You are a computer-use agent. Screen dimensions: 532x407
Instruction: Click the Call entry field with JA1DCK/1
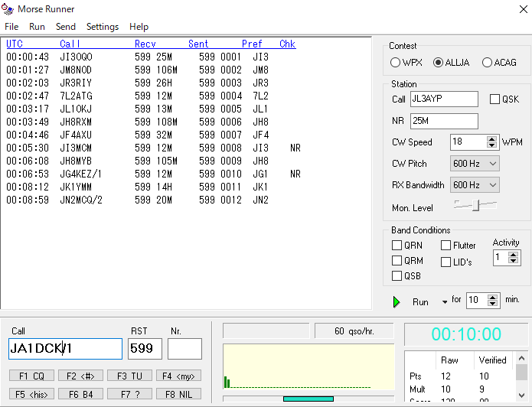(x=65, y=349)
